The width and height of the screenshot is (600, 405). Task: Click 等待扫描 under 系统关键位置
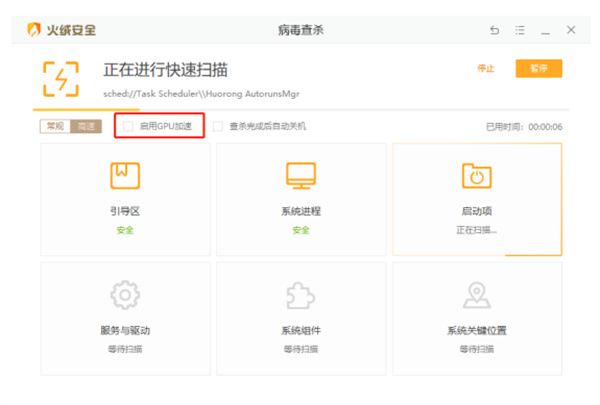coord(477,349)
